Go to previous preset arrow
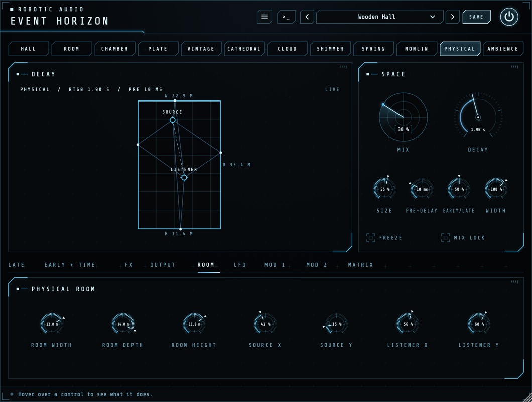The image size is (532, 402). (307, 17)
